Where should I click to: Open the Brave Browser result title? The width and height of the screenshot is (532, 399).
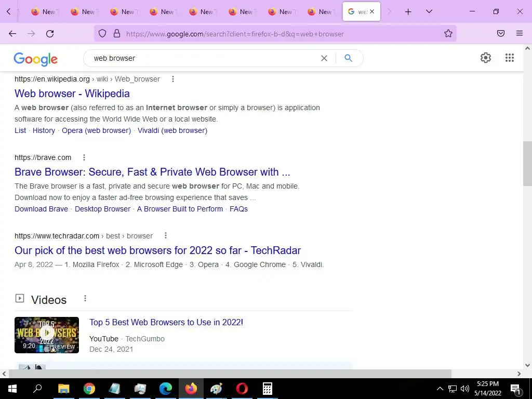click(x=152, y=172)
